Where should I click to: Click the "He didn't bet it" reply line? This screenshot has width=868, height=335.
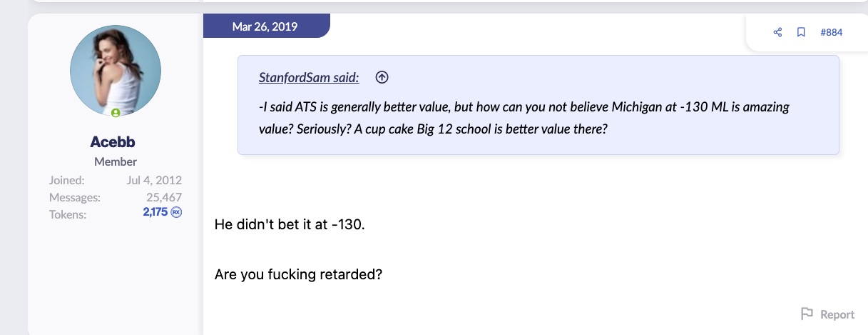point(290,224)
